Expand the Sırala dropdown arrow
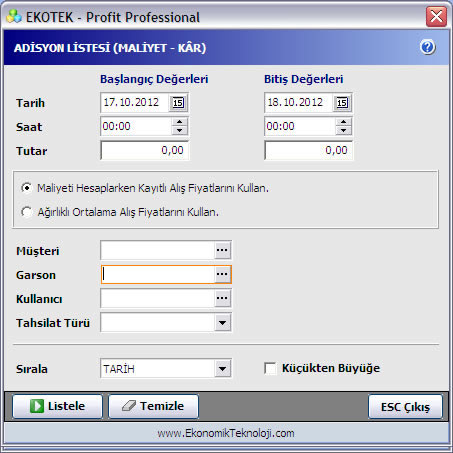Image resolution: width=453 pixels, height=453 pixels. coord(222,369)
